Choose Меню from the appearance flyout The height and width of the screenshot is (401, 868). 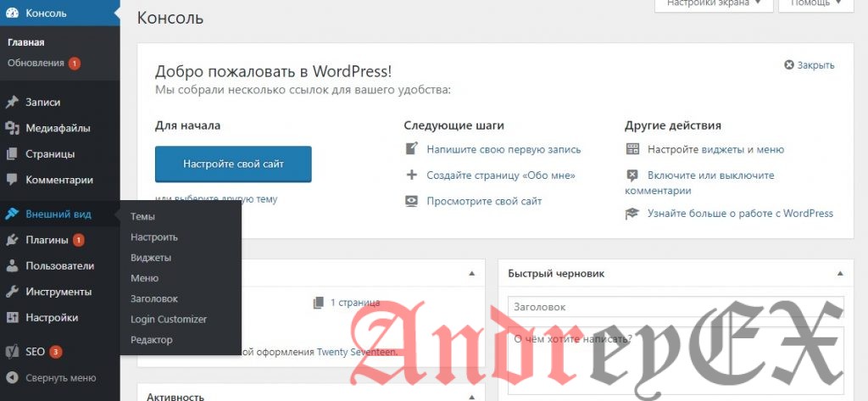144,278
